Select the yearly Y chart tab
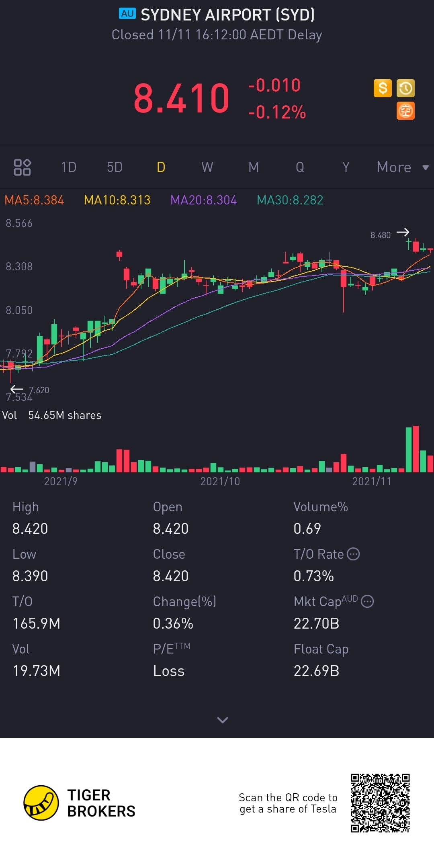 [x=346, y=167]
